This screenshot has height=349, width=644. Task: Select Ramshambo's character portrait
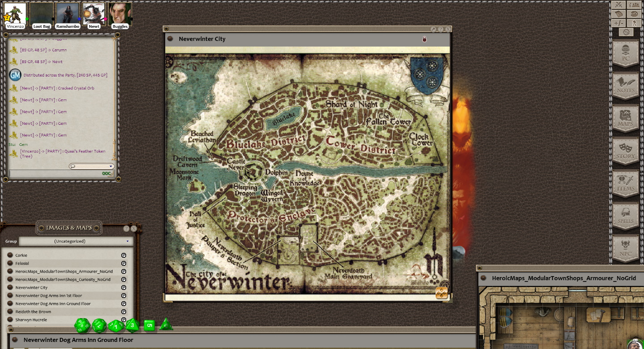68,13
